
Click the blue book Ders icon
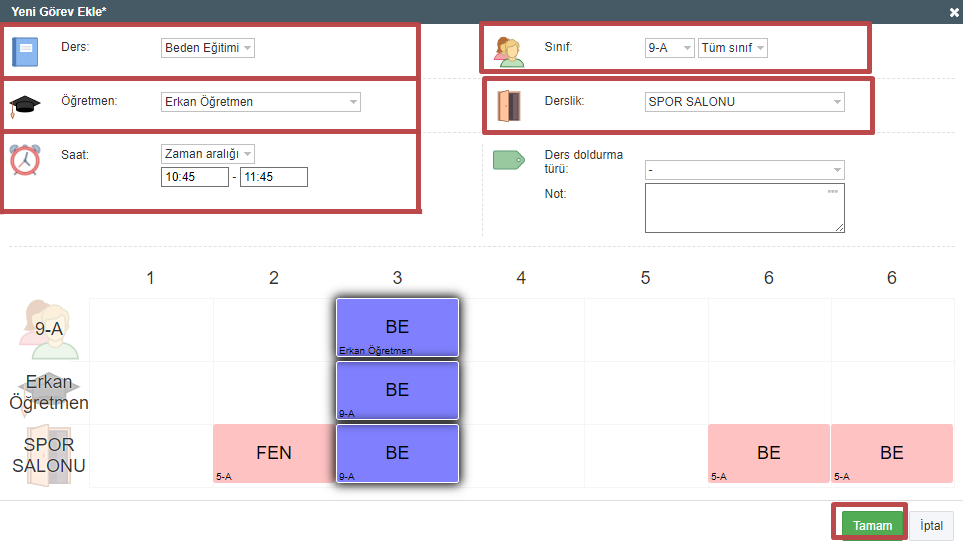(x=24, y=51)
